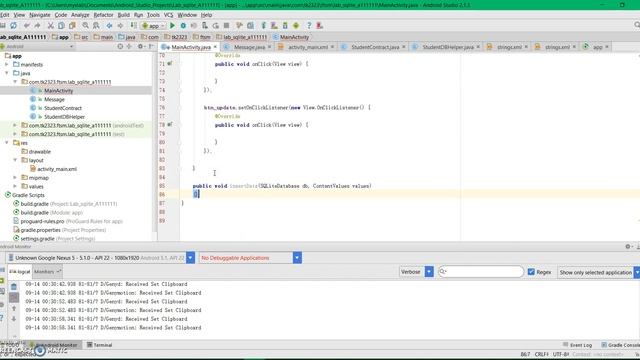The image size is (640, 360).
Task: Expand the mipmap folder
Action: 15,178
